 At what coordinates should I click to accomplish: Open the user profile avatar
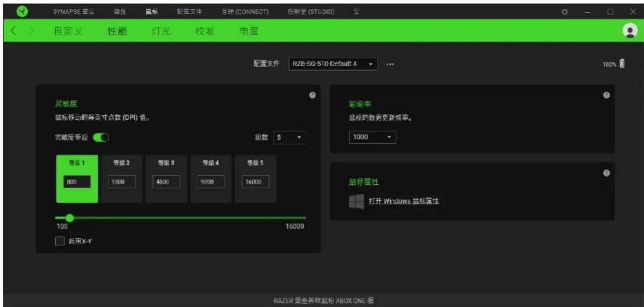(630, 31)
